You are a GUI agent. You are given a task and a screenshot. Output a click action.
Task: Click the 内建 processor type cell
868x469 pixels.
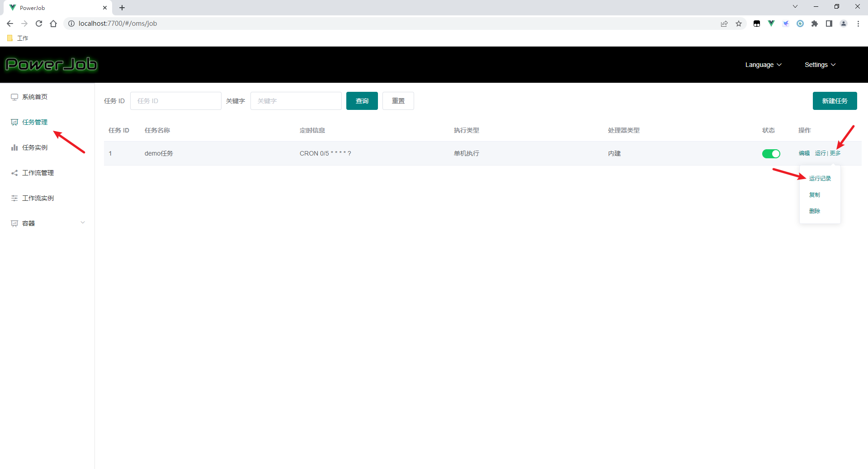click(x=614, y=153)
